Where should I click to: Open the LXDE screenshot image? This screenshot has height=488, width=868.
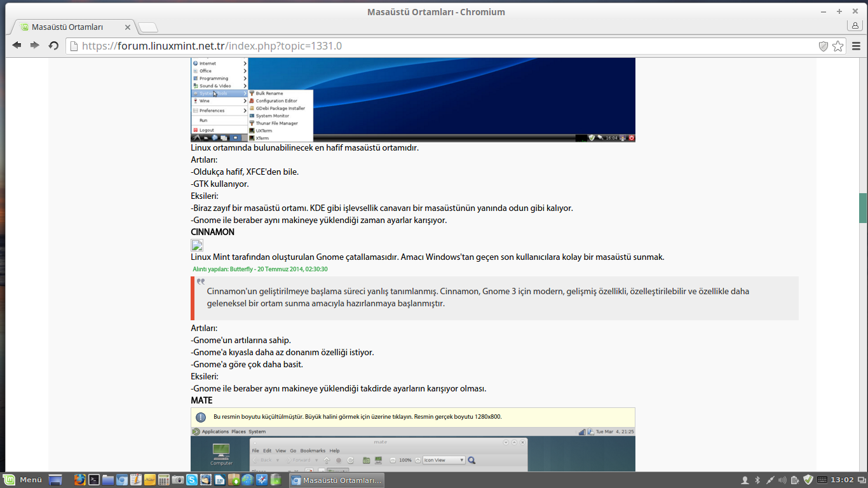tap(413, 100)
